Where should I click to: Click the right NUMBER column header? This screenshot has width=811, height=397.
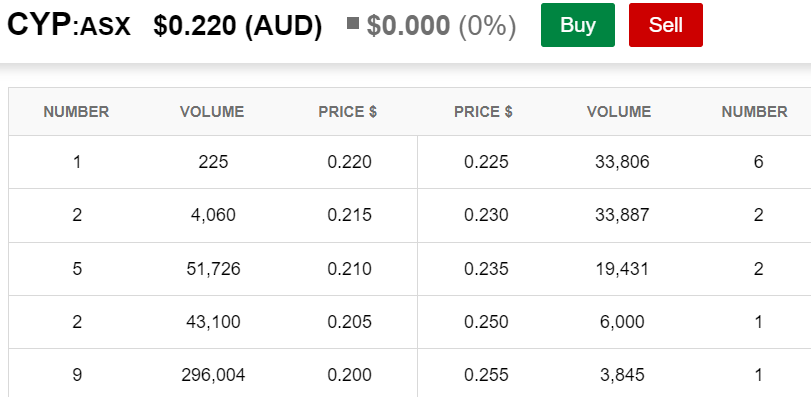(x=755, y=112)
